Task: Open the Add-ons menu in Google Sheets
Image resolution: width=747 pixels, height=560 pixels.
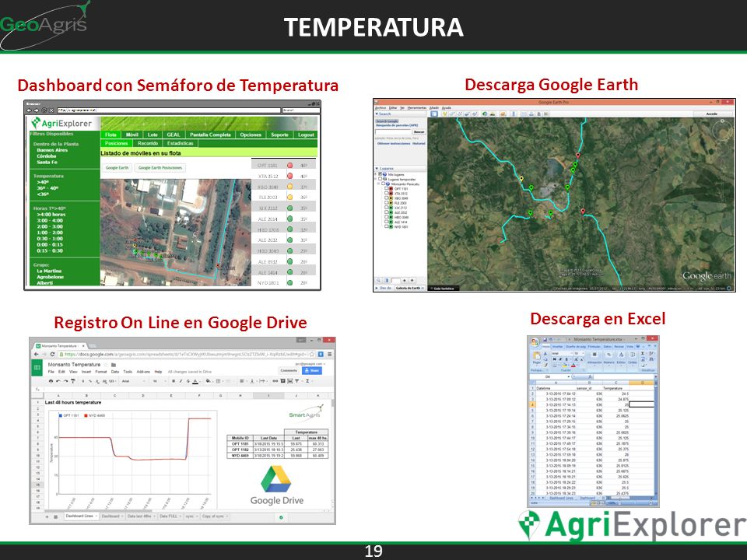Action: (143, 372)
